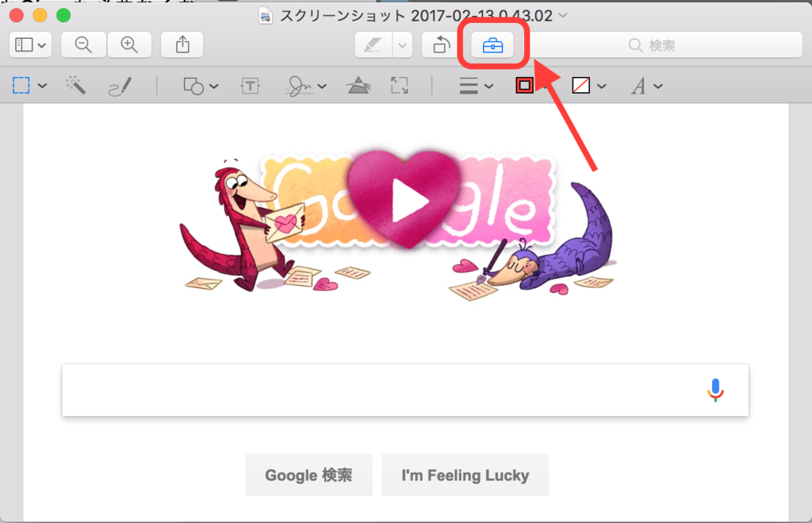Click the document proxy icon in title

(265, 16)
